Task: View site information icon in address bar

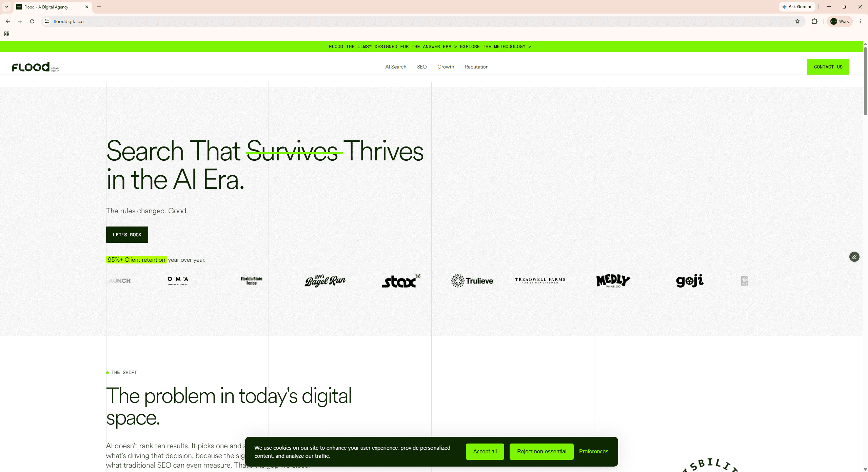Action: click(47, 21)
